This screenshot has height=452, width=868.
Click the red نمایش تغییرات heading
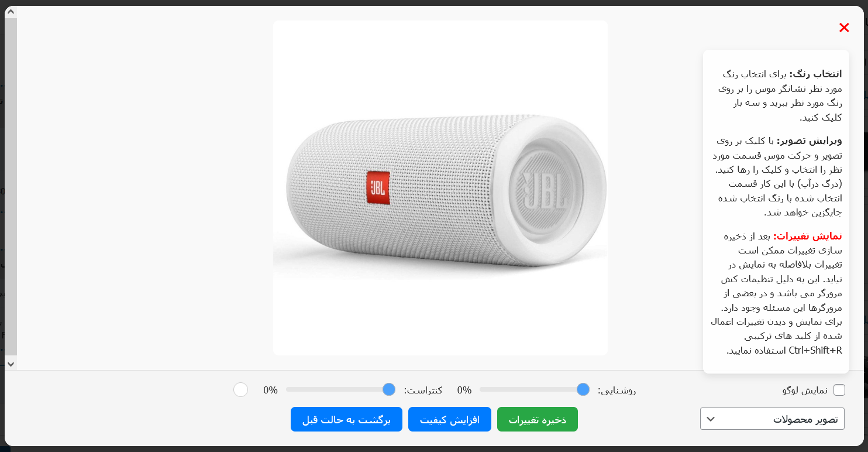(x=808, y=236)
